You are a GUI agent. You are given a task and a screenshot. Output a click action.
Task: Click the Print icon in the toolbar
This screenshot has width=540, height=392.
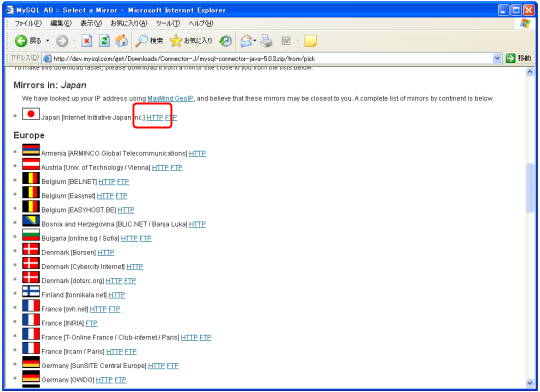[266, 41]
